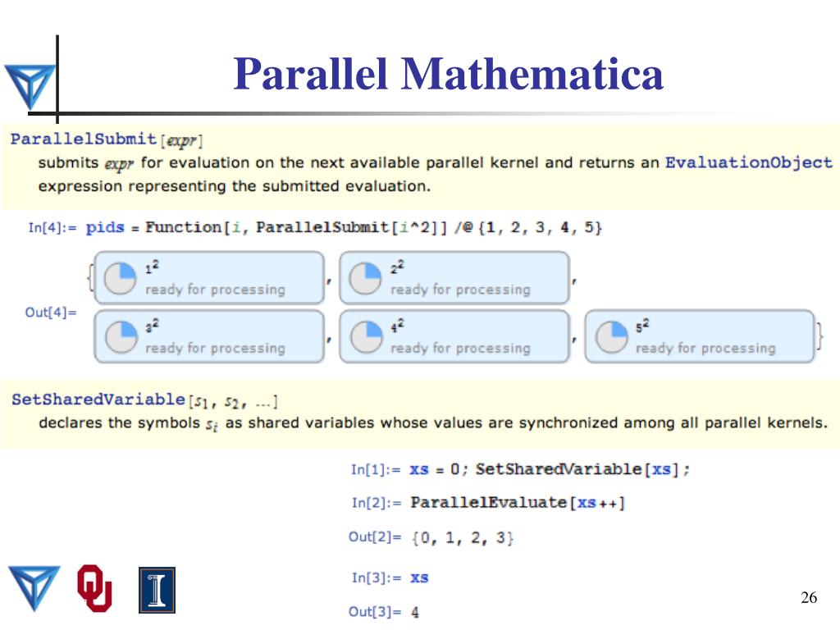
Task: Select the 1² ready for processing box
Action: [209, 278]
